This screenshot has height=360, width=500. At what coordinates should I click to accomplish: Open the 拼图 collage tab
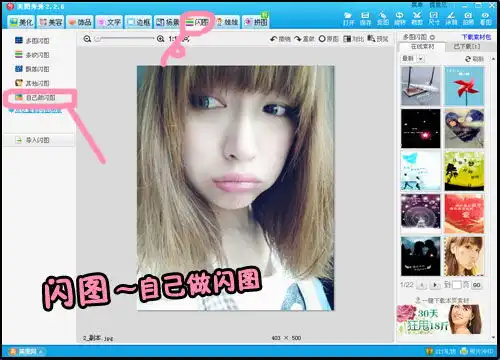(255, 22)
